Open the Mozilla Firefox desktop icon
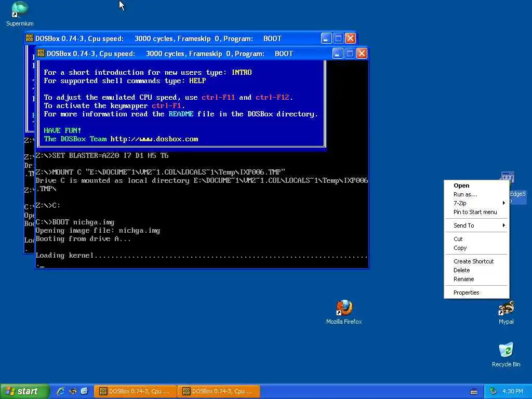The image size is (532, 399). coord(344,312)
